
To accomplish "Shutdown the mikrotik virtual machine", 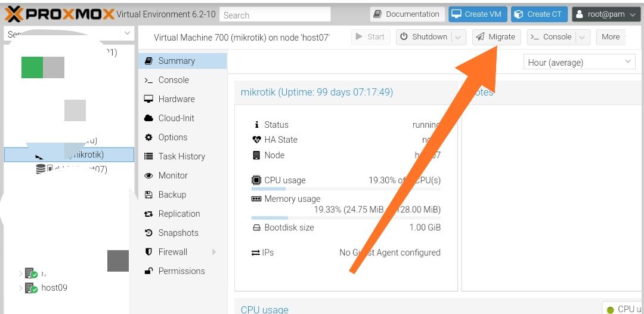I will tap(424, 37).
